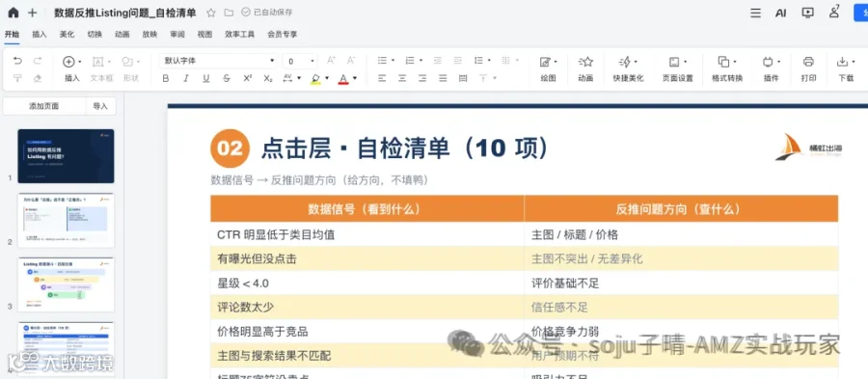The height and width of the screenshot is (379, 868).
Task: Increase font size with A+ icon
Action: pos(331,61)
